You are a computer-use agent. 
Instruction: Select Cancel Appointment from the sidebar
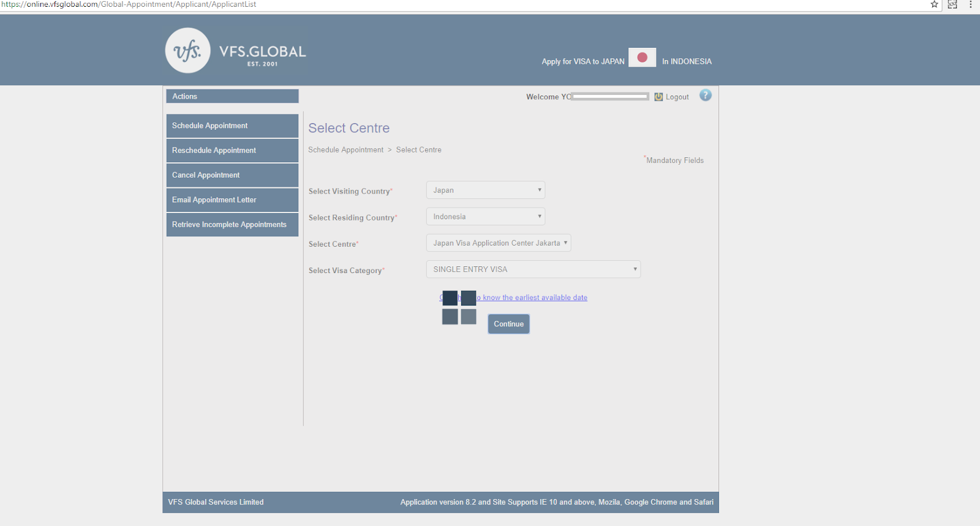[232, 175]
